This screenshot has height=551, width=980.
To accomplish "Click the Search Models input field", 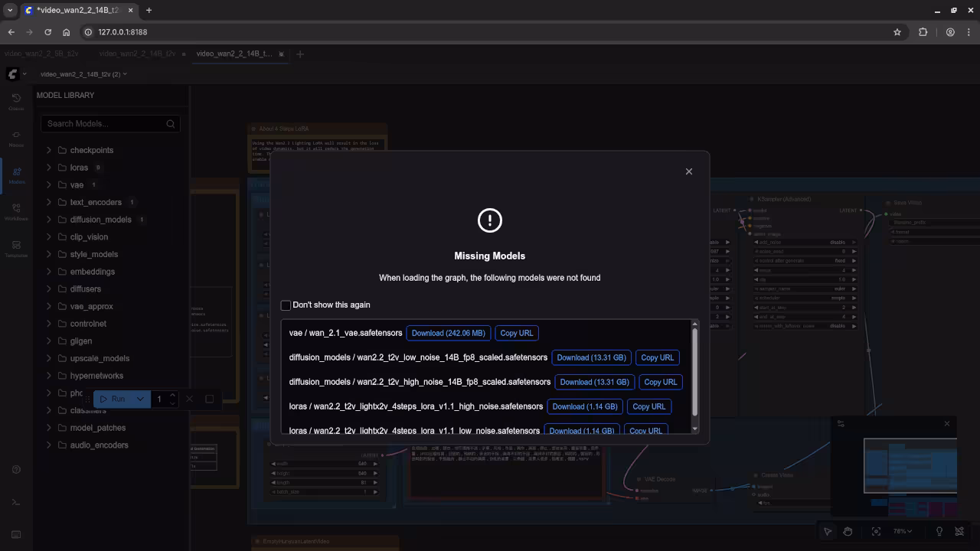I will point(103,123).
